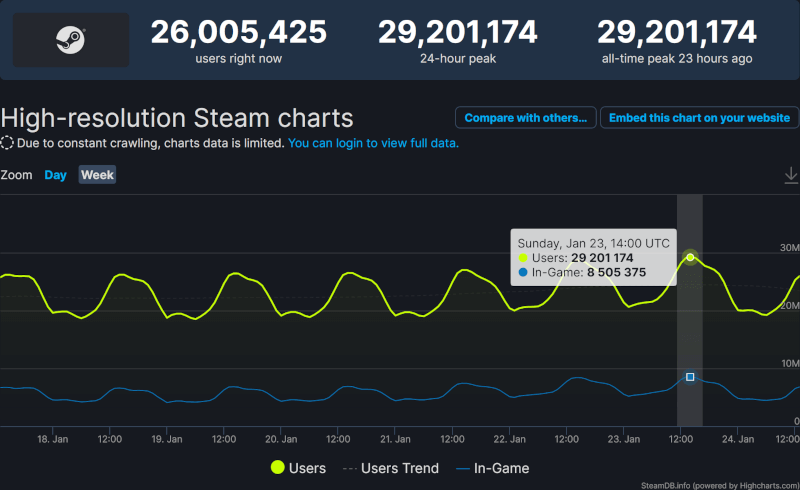Click the highlighted Users peak point marker
This screenshot has height=490, width=800.
coord(690,257)
